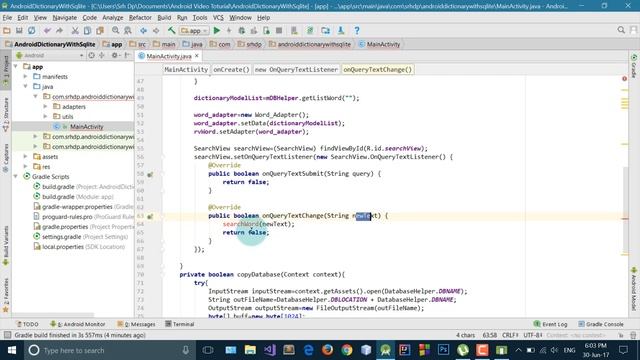The height and width of the screenshot is (360, 640).
Task: Click the onCreate() breadcrumb
Action: pyautogui.click(x=231, y=70)
